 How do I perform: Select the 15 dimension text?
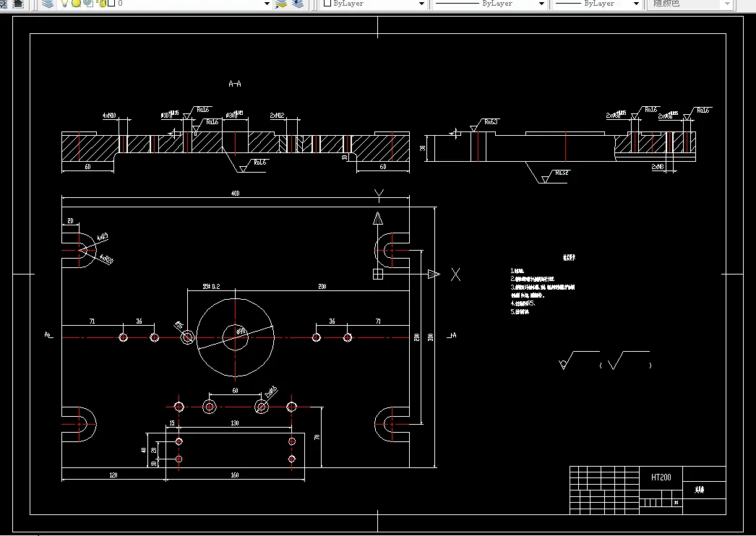pos(172,423)
